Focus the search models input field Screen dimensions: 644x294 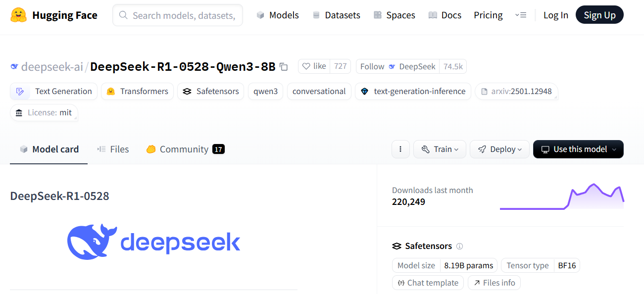(x=178, y=15)
